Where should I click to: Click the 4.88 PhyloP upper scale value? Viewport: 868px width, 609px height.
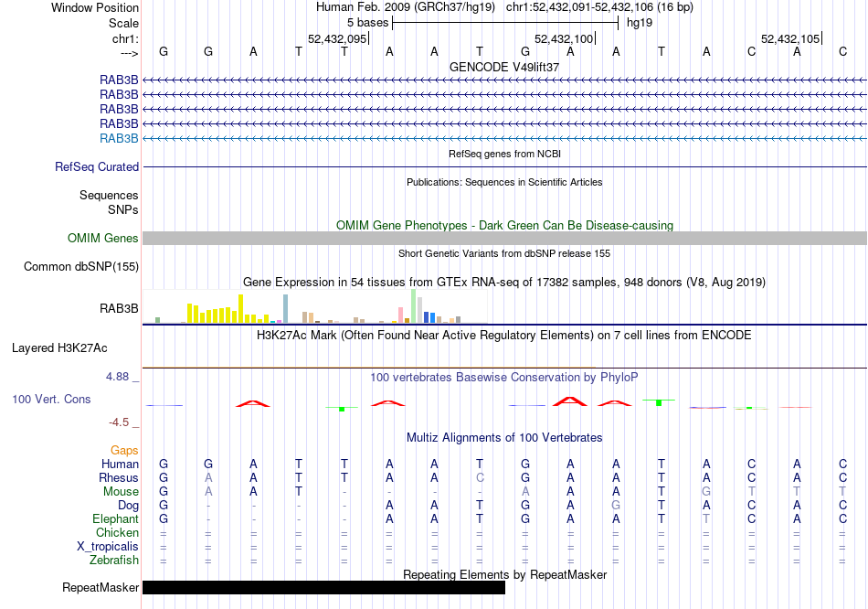[118, 377]
